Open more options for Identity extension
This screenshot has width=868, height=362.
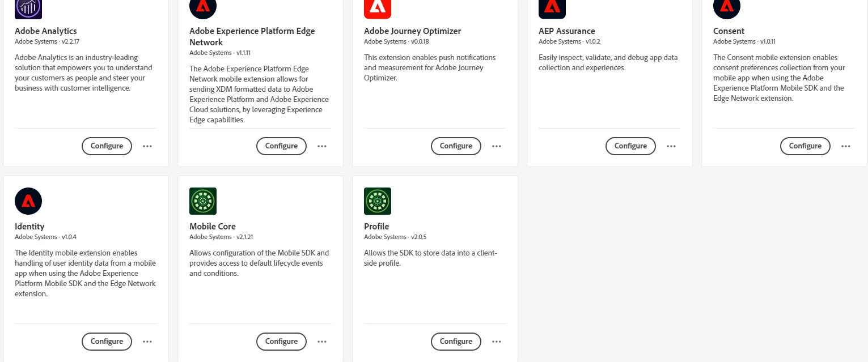[x=147, y=342]
